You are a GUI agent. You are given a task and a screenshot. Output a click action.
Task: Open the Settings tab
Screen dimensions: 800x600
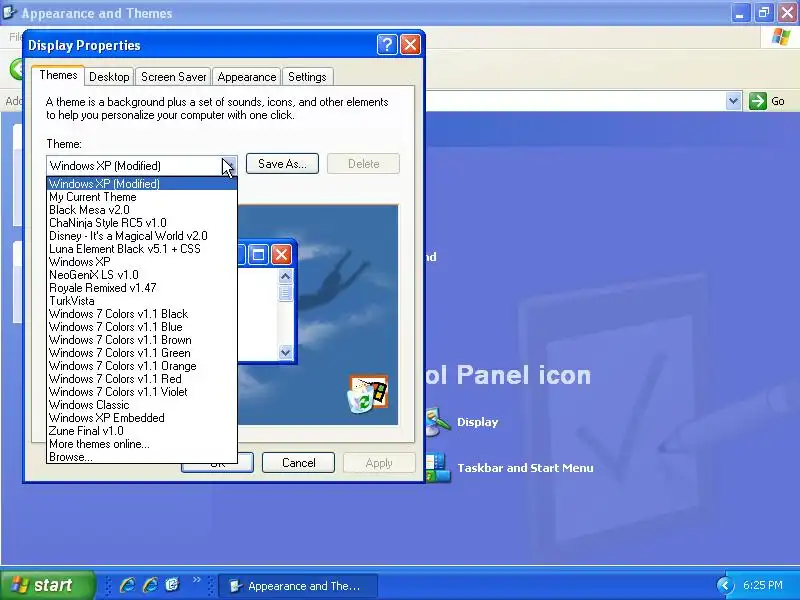(307, 77)
